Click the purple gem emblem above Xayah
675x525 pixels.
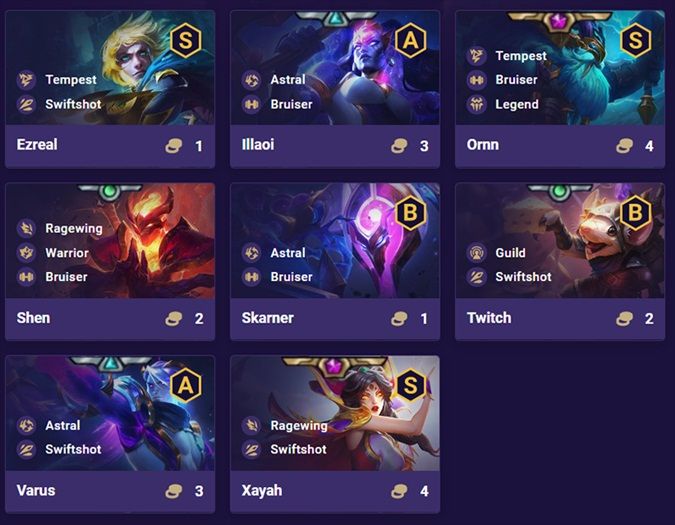[x=334, y=366]
